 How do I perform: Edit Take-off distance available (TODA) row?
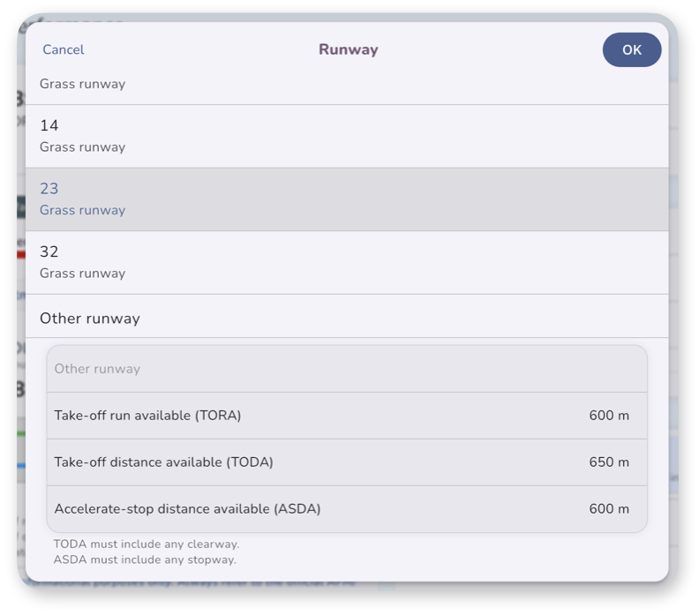347,462
